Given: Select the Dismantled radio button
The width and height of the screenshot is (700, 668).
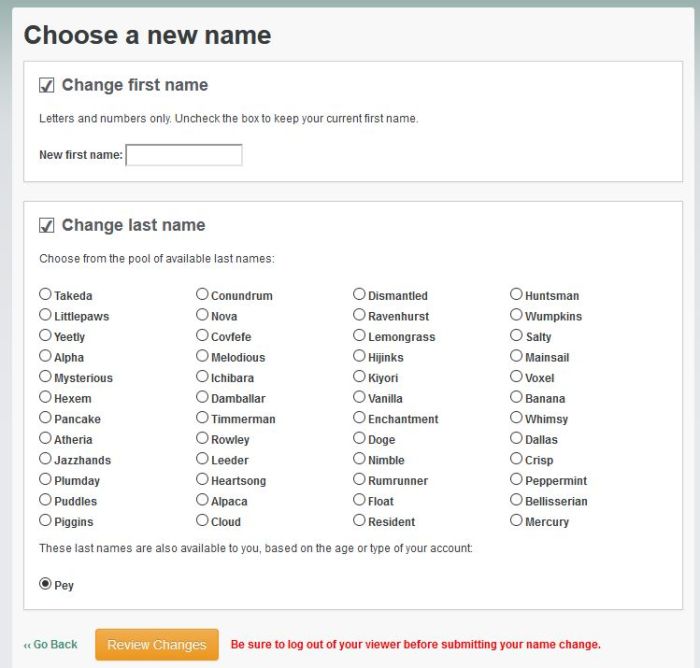Looking at the screenshot, I should point(359,295).
